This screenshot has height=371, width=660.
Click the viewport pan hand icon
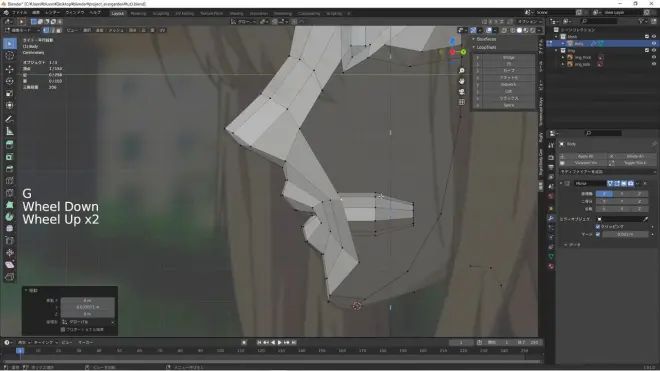(462, 81)
